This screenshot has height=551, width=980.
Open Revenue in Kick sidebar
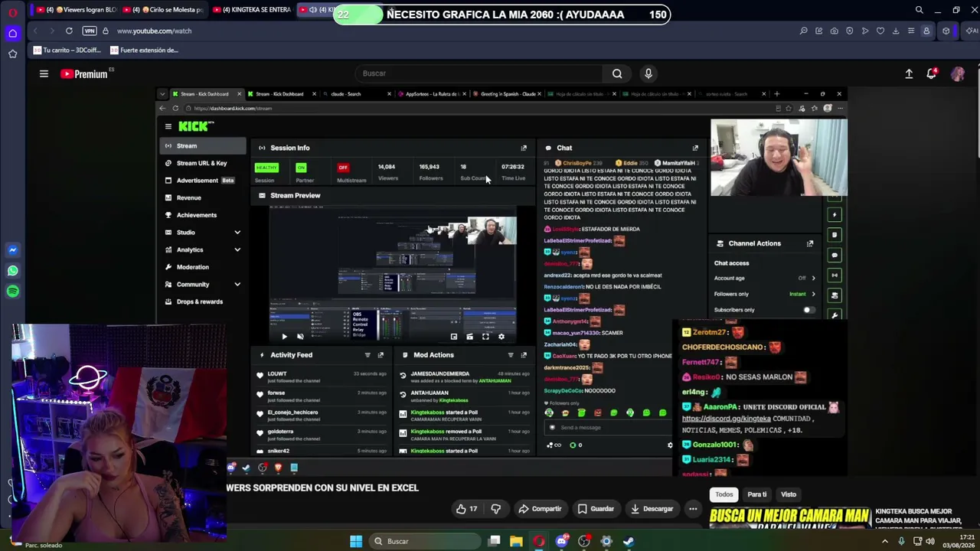pyautogui.click(x=203, y=197)
